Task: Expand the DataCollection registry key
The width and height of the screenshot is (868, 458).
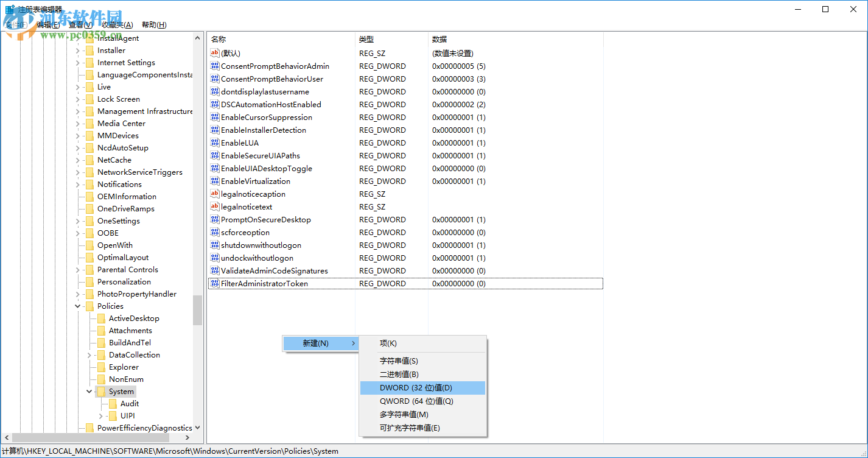Action: click(x=88, y=354)
